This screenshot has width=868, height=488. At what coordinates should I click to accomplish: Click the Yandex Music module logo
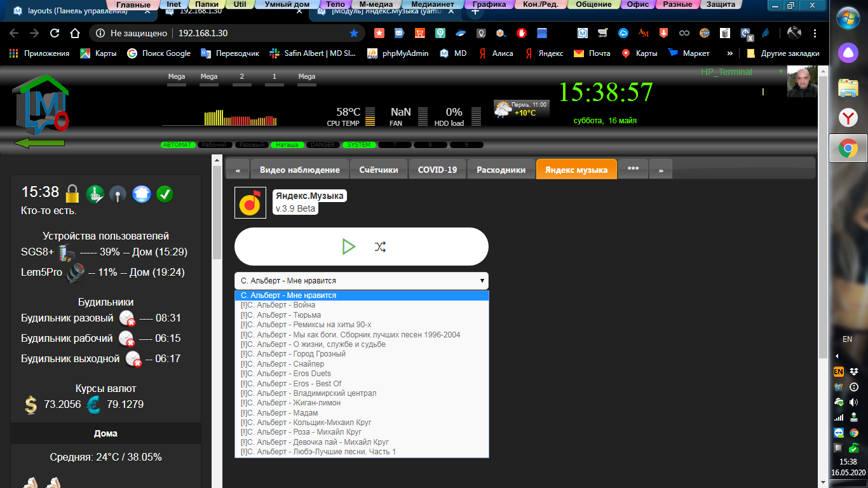tap(252, 203)
